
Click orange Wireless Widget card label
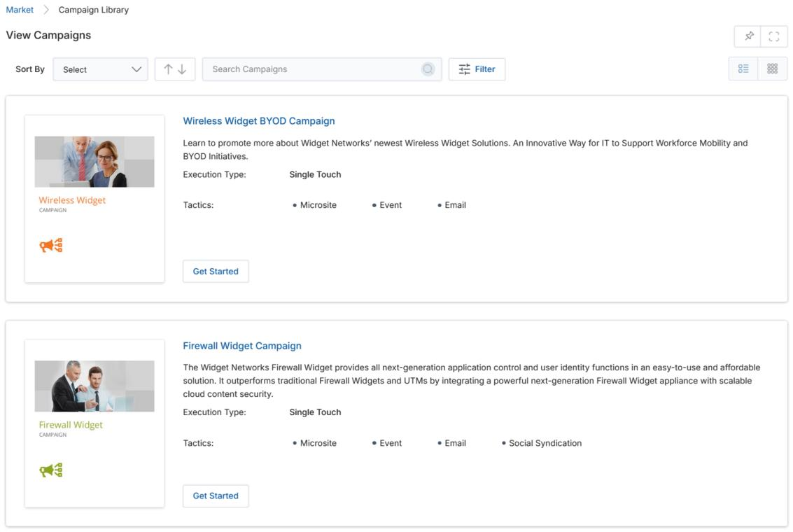[x=72, y=200]
